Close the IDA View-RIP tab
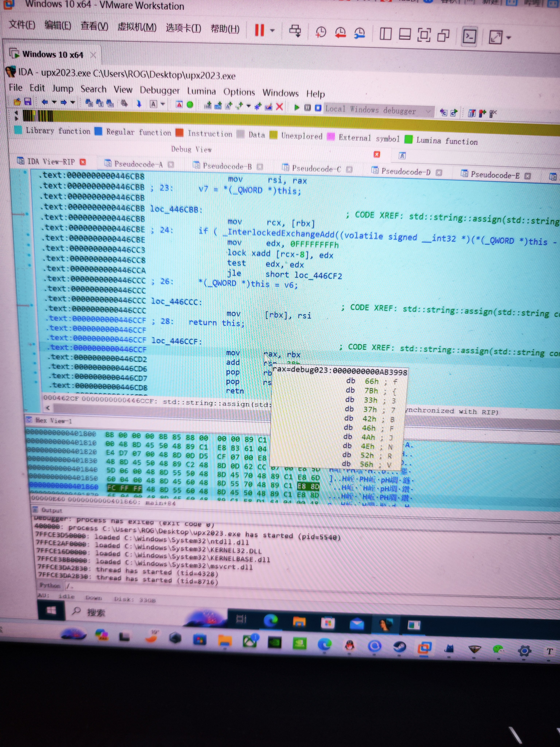The image size is (560, 747). tap(83, 162)
